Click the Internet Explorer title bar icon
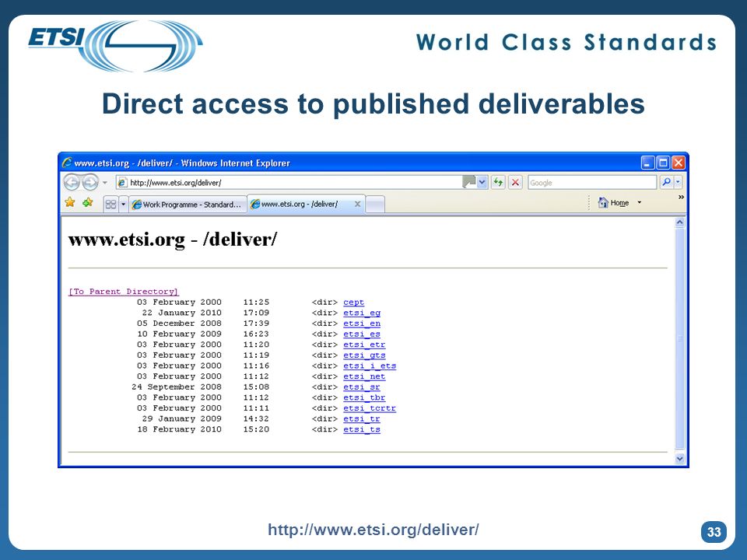 [67, 163]
